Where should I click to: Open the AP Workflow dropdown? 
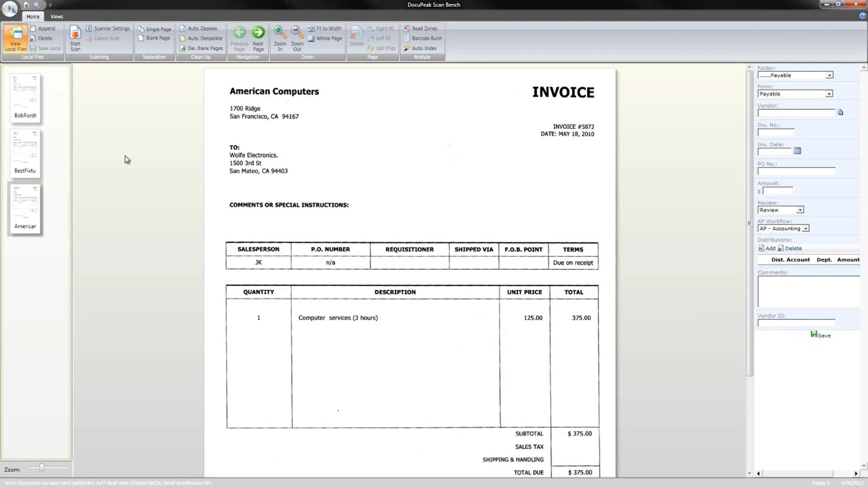tap(806, 228)
